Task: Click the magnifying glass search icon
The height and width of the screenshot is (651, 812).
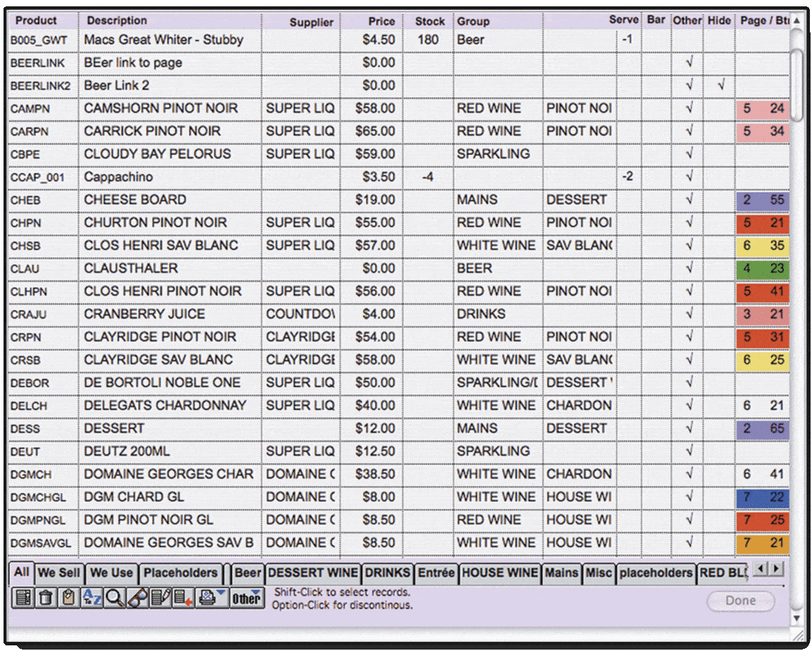Action: 114,597
